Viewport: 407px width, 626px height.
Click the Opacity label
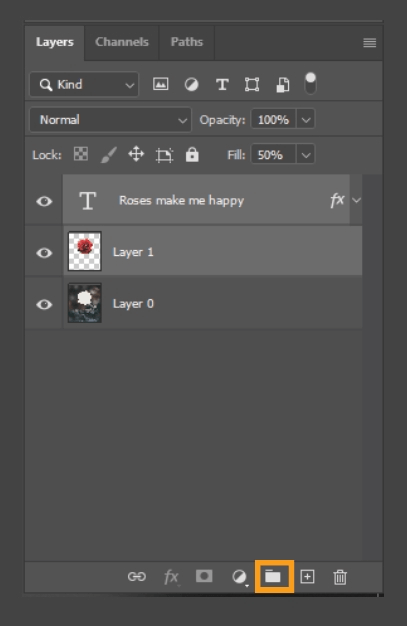tap(222, 120)
